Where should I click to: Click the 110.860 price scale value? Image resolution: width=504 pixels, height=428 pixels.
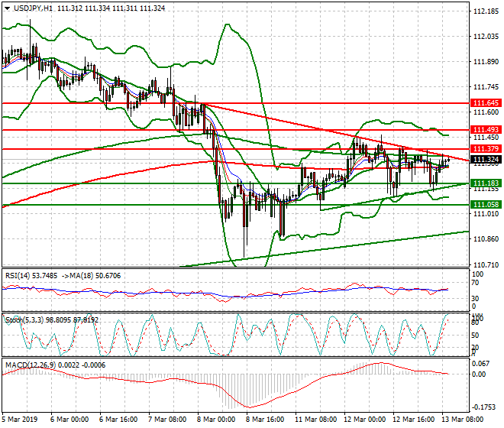486,239
